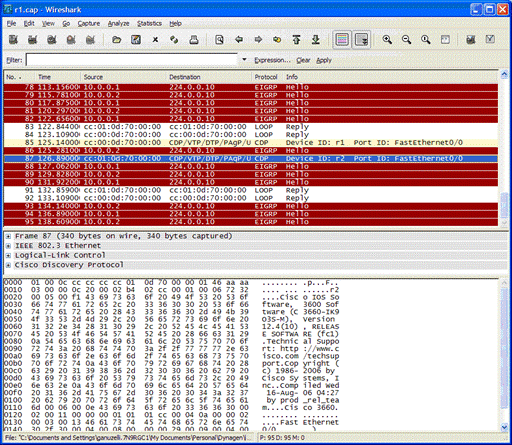Screen dimensions: 512x445
Task: Go forward in packet history
Action: (258, 40)
